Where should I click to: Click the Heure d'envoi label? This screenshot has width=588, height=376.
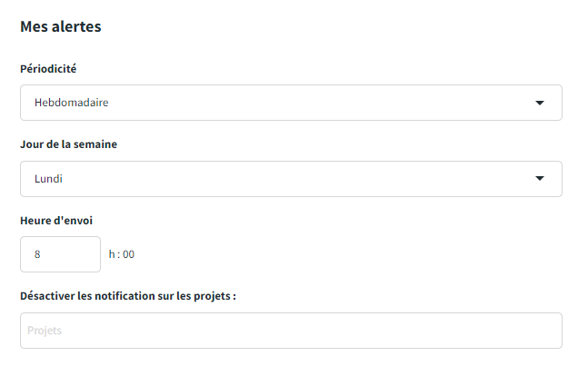(56, 221)
